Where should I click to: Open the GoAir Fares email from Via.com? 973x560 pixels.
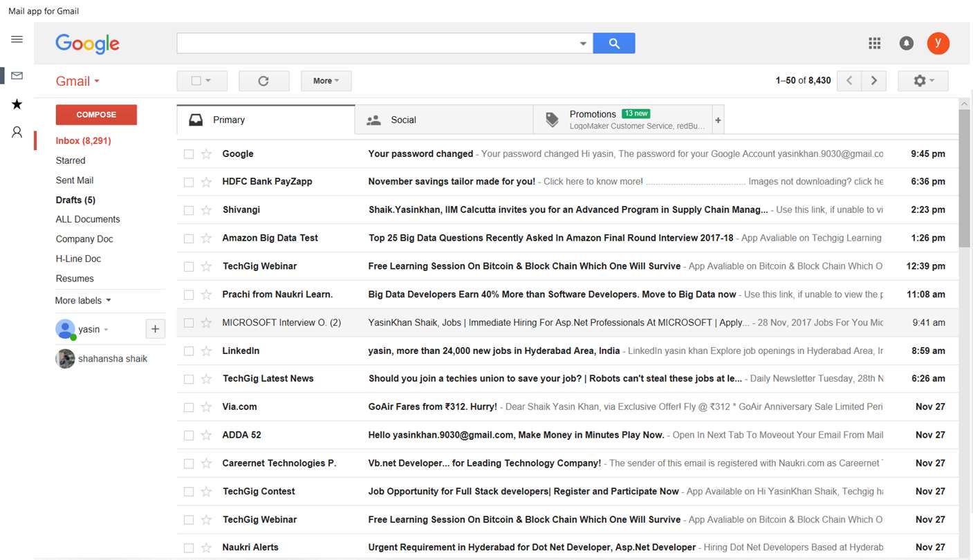[x=568, y=407]
